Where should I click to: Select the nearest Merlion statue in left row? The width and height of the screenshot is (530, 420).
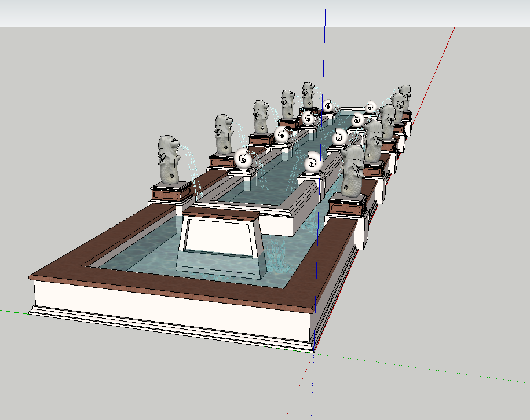pos(169,160)
